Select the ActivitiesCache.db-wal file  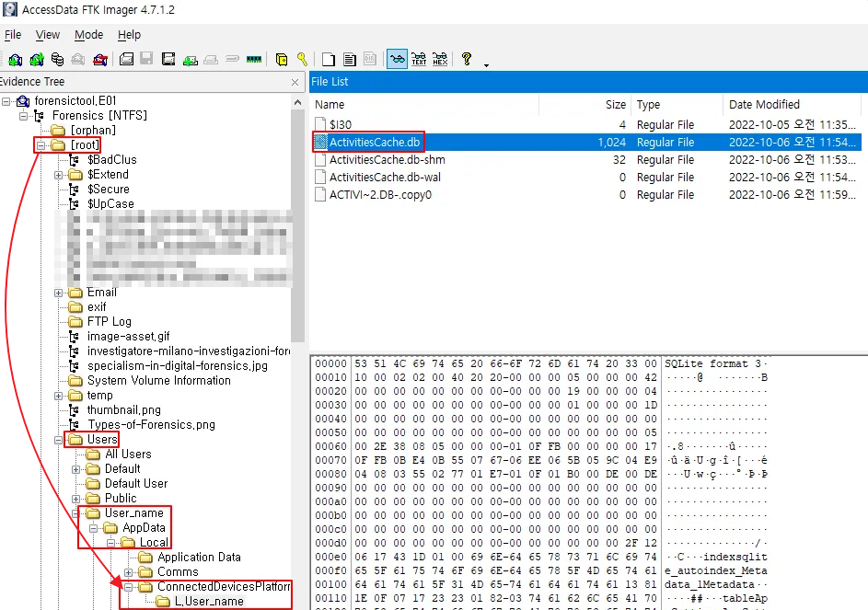coord(585,178)
